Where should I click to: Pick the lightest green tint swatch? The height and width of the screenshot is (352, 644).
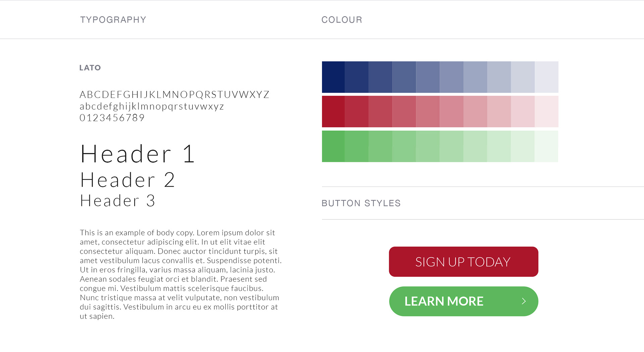[x=546, y=146]
